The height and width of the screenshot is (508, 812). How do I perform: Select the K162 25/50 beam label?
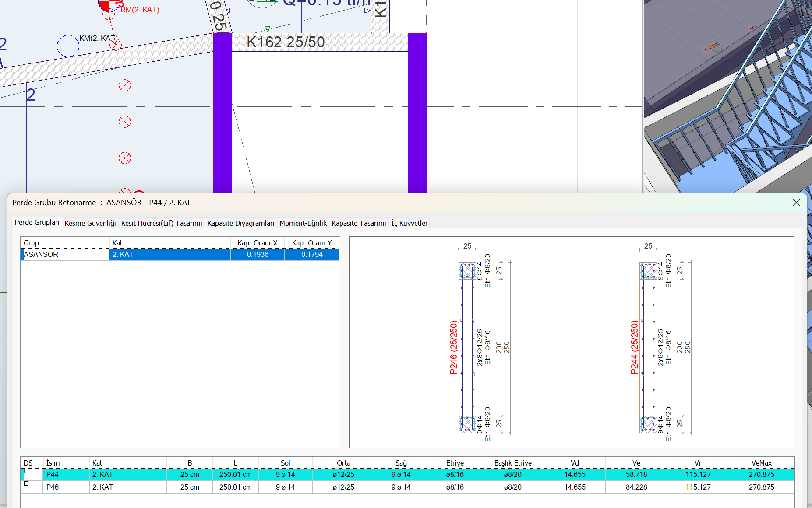286,42
